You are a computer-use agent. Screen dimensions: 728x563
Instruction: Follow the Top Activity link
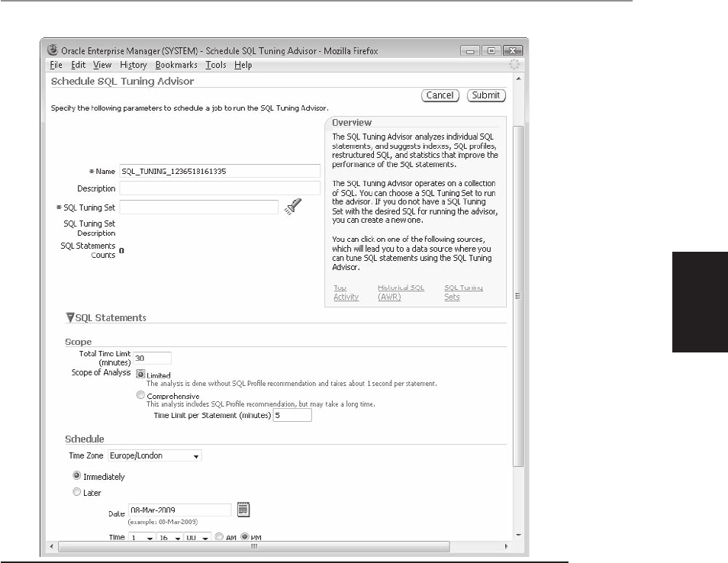346,292
